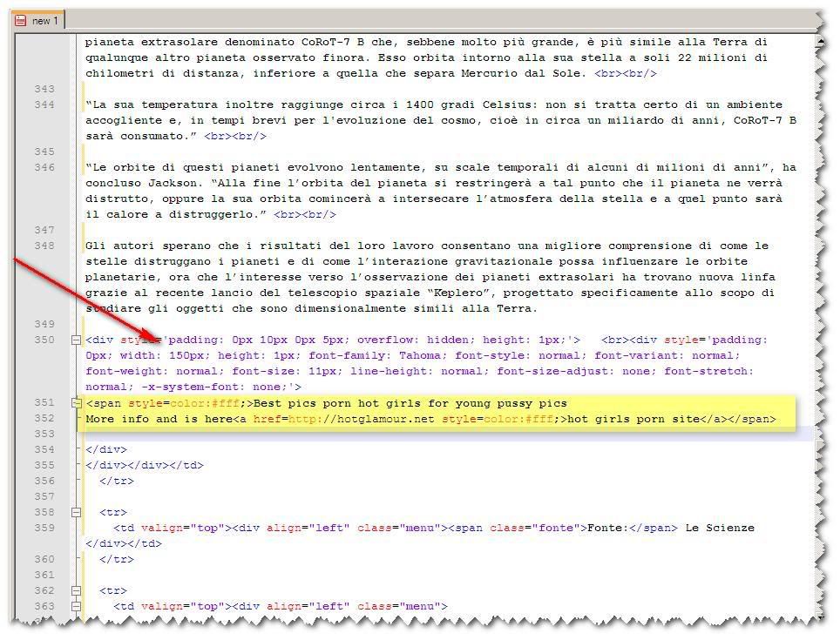The image size is (840, 640).
Task: Click the "Le Scienze" text on line 359
Action: point(720,529)
